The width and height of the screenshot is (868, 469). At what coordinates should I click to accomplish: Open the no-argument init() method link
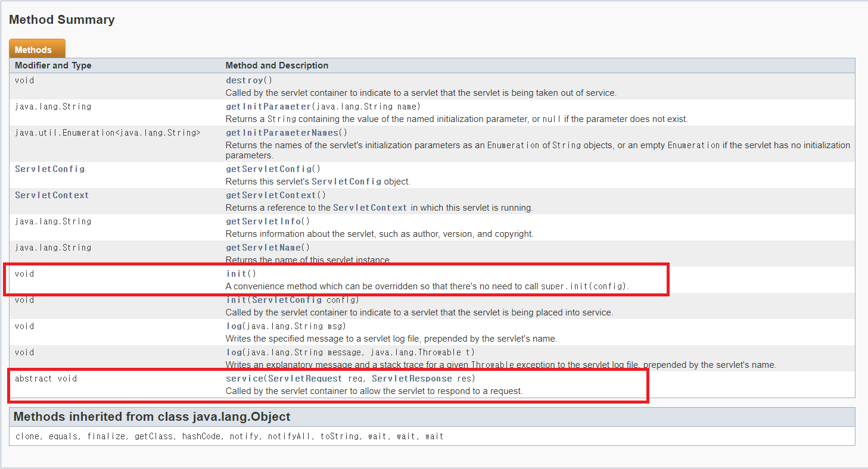click(236, 274)
